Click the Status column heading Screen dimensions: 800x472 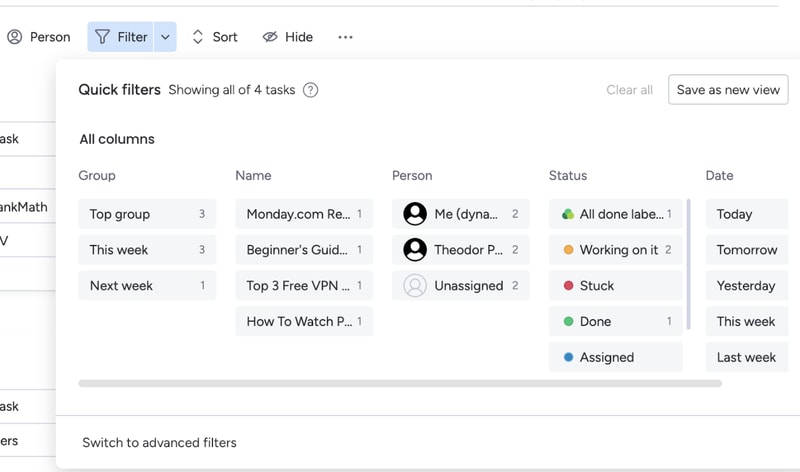coord(568,176)
